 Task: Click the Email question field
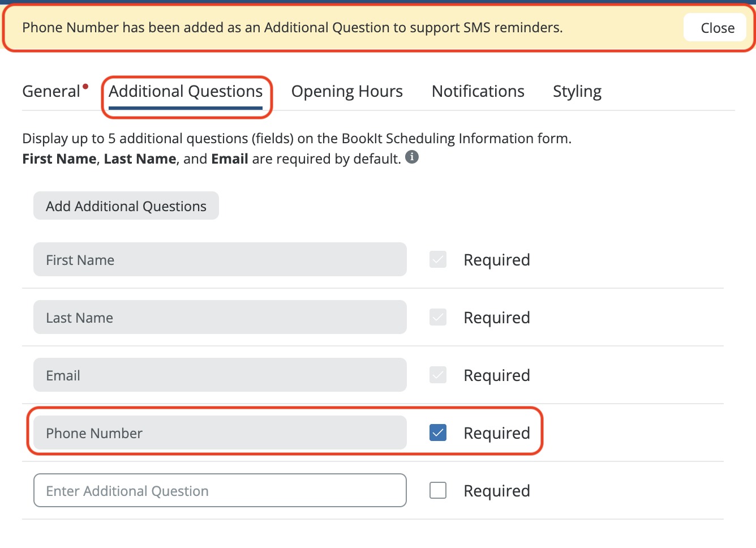point(220,375)
